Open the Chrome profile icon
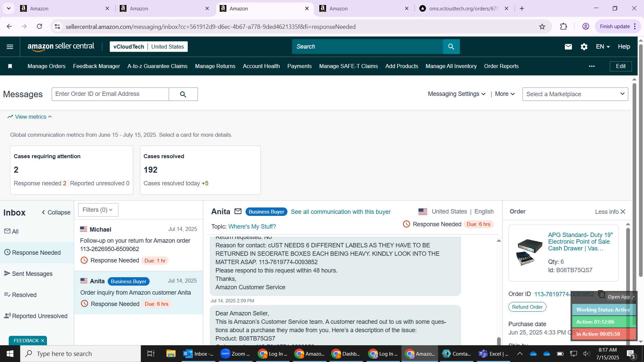Screen dimensions: 644x362 (586, 26)
